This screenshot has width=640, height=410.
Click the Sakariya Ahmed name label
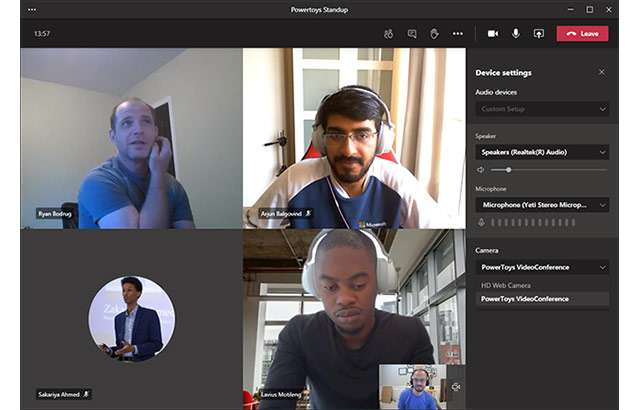point(64,394)
